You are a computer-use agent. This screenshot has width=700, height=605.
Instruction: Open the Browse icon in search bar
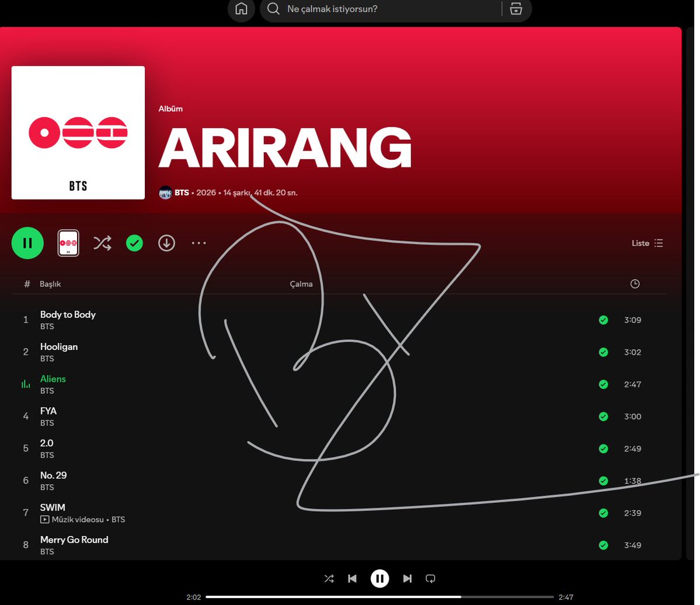[x=516, y=9]
